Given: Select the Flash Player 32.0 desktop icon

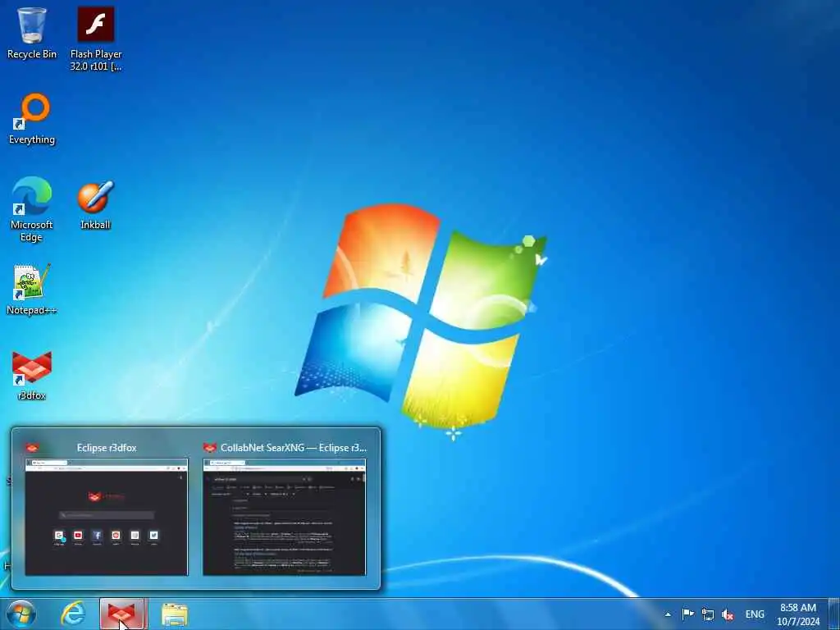Looking at the screenshot, I should click(x=96, y=39).
